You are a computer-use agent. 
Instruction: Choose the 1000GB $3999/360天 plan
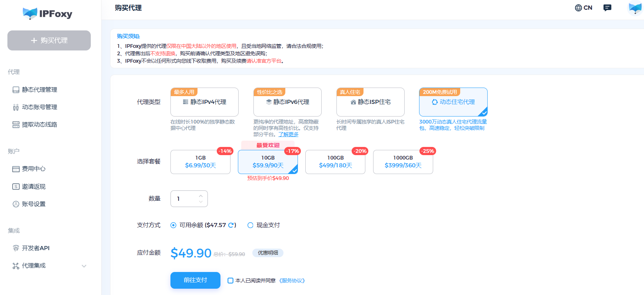tap(403, 162)
